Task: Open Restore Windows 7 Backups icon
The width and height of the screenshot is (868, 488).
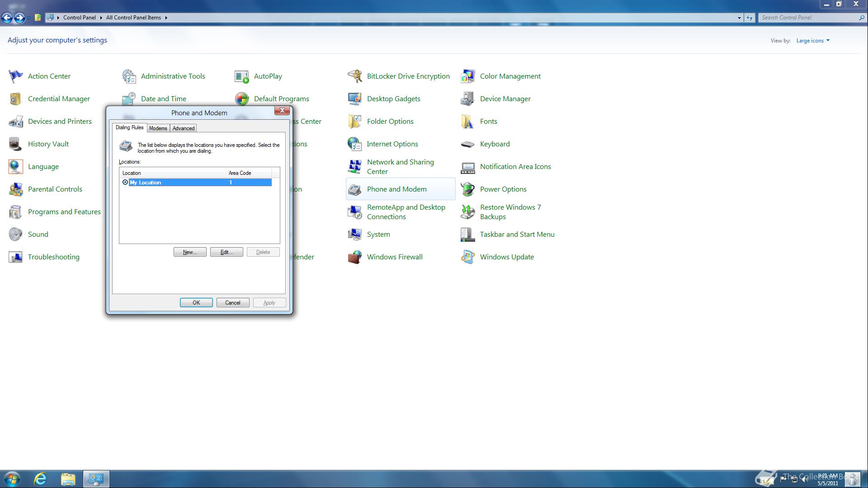Action: 468,212
